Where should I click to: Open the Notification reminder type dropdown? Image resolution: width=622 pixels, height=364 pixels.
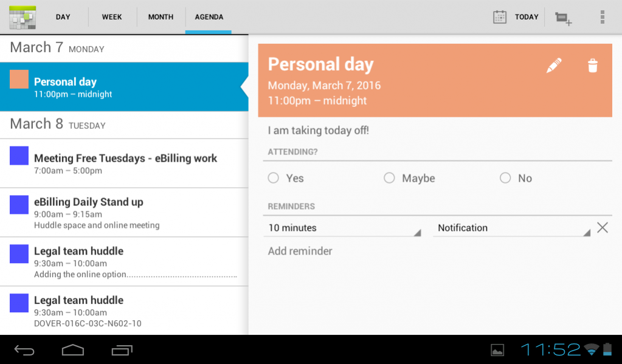tap(511, 227)
